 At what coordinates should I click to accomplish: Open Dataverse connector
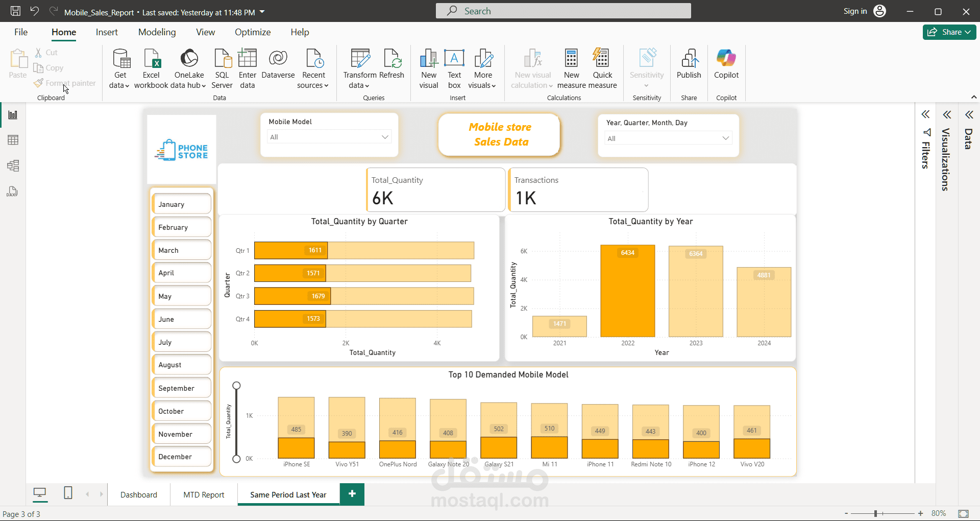pos(278,64)
